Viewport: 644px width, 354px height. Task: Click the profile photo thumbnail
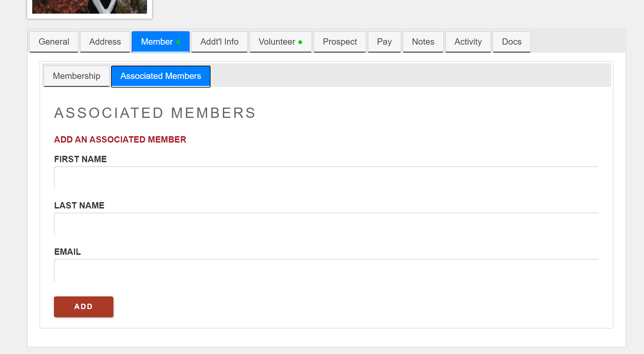[x=89, y=7]
